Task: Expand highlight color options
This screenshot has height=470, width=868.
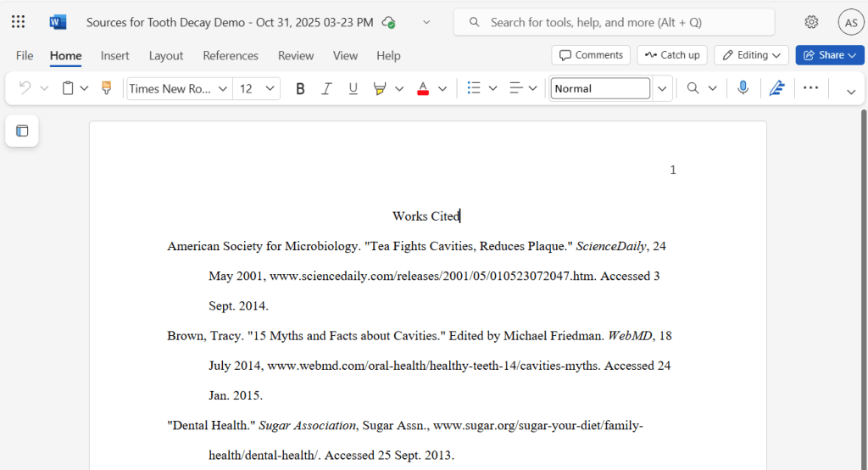Action: point(399,89)
